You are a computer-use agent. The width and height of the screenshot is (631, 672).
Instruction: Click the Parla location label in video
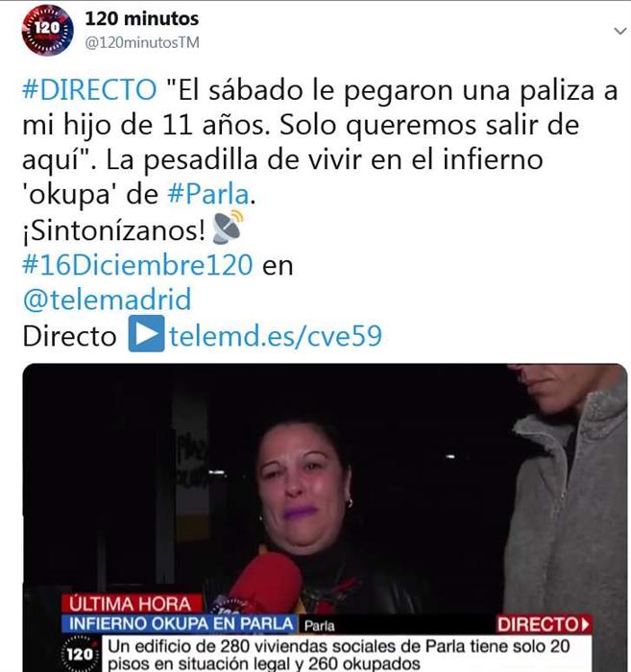[319, 626]
